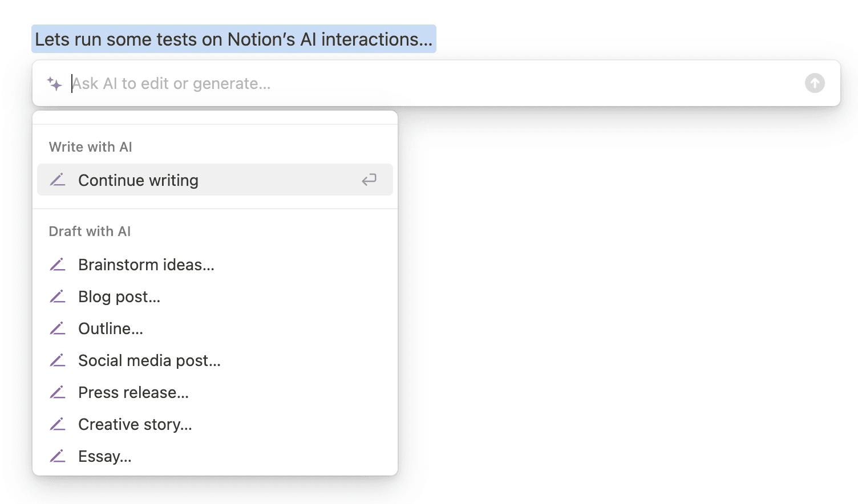The height and width of the screenshot is (504, 858).
Task: Click the pencil icon next to Brainstorm ideas
Action: [x=58, y=265]
